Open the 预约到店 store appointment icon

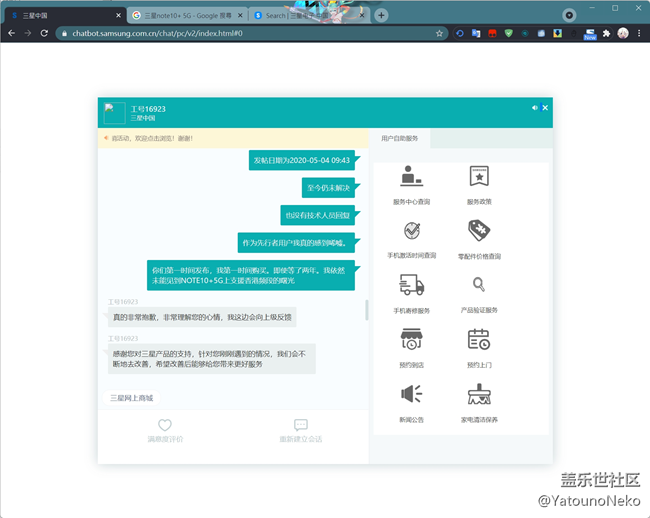tap(411, 339)
